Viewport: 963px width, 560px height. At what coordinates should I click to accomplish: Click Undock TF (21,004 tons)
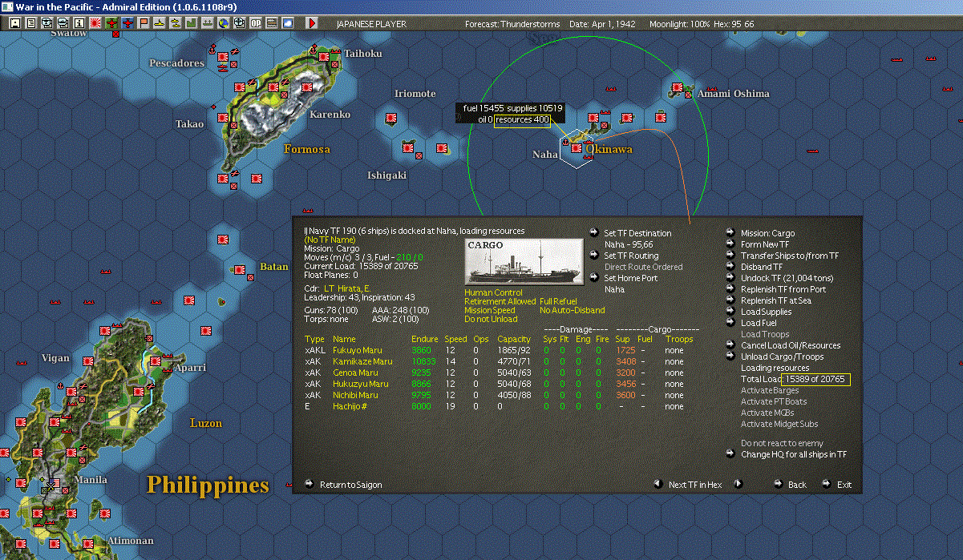[x=786, y=278]
